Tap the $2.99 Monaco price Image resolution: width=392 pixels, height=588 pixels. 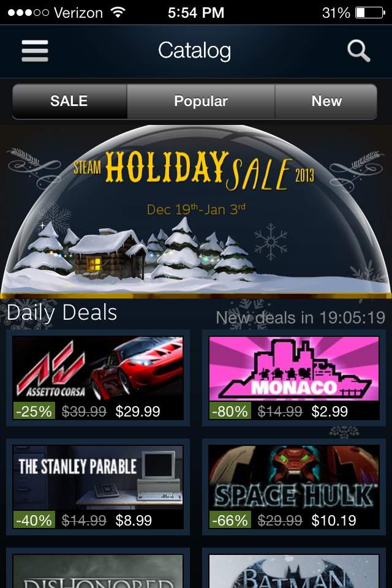pyautogui.click(x=330, y=412)
